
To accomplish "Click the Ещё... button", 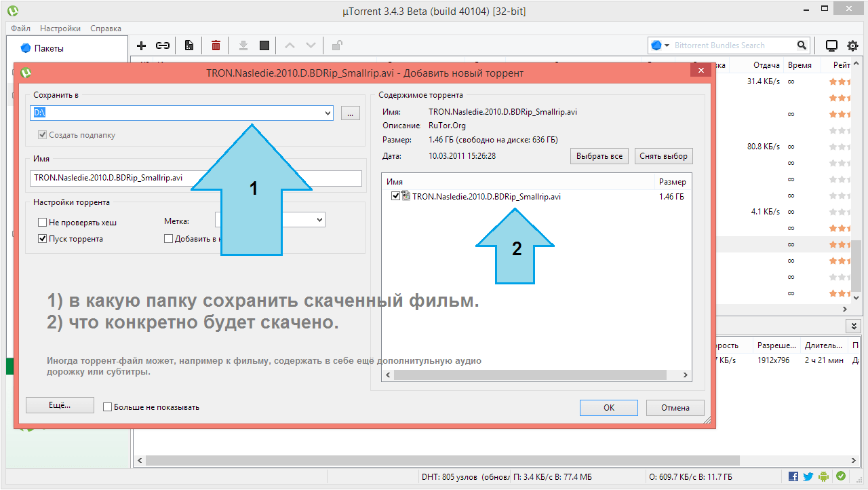I will point(60,404).
